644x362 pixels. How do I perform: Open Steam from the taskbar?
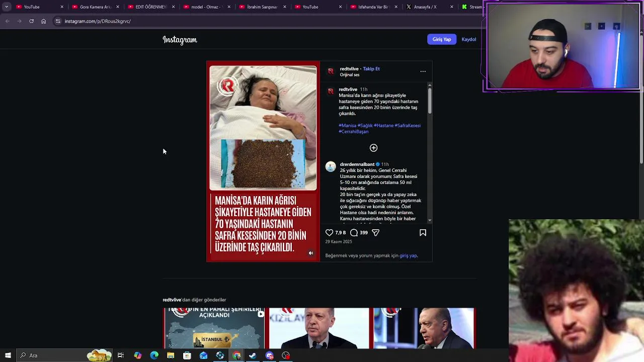click(253, 355)
